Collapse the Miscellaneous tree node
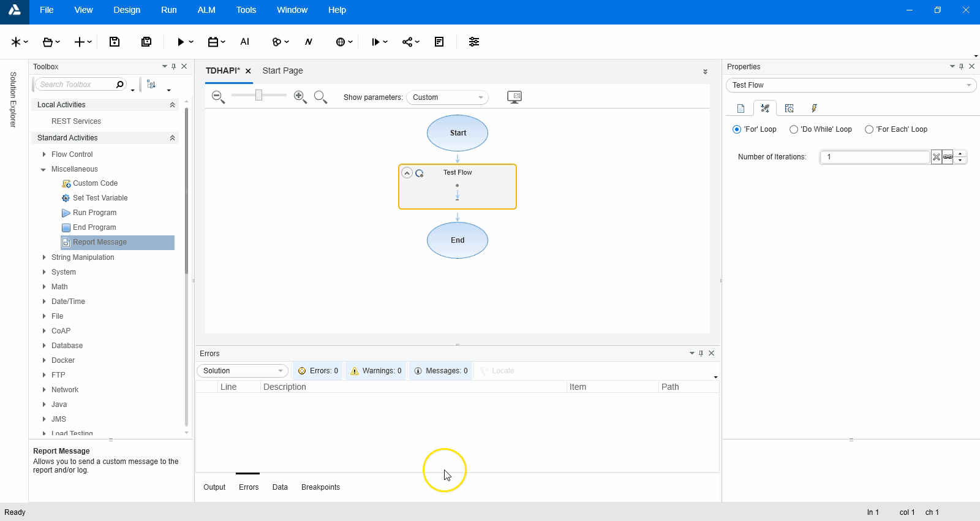 pyautogui.click(x=43, y=169)
